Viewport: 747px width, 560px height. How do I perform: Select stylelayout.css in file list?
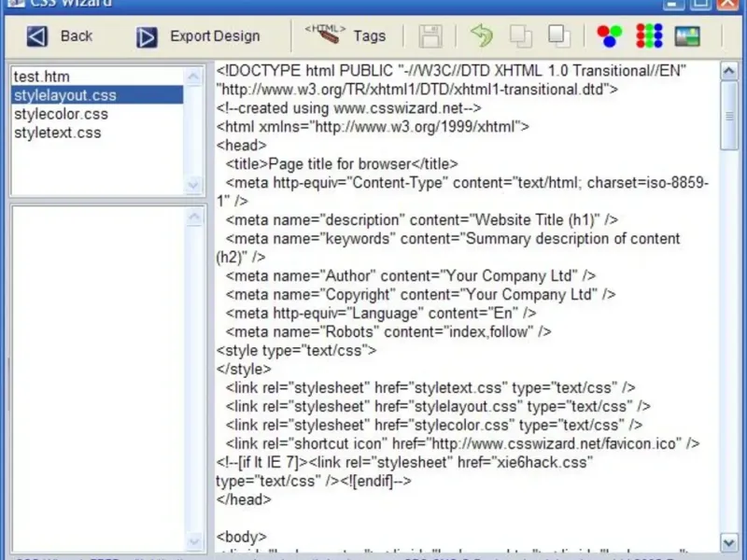[x=97, y=95]
